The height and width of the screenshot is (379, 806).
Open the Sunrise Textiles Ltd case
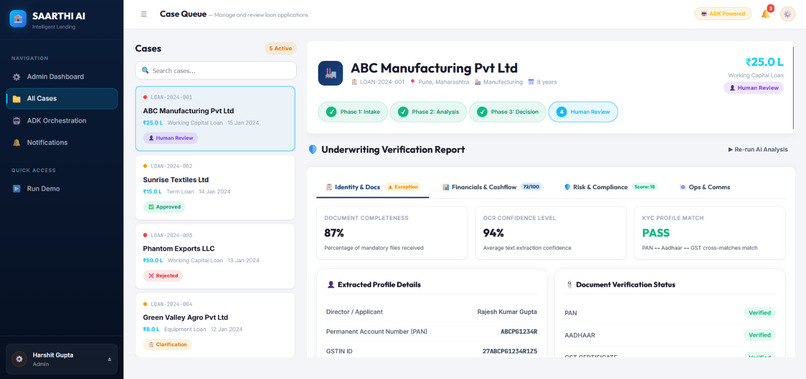215,187
